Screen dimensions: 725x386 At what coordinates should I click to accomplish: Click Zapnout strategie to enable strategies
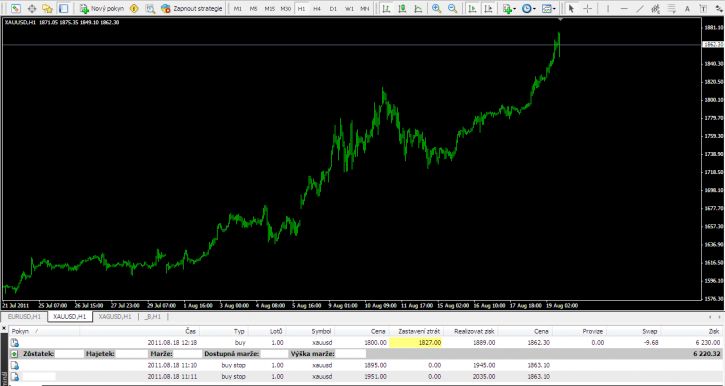(x=192, y=8)
